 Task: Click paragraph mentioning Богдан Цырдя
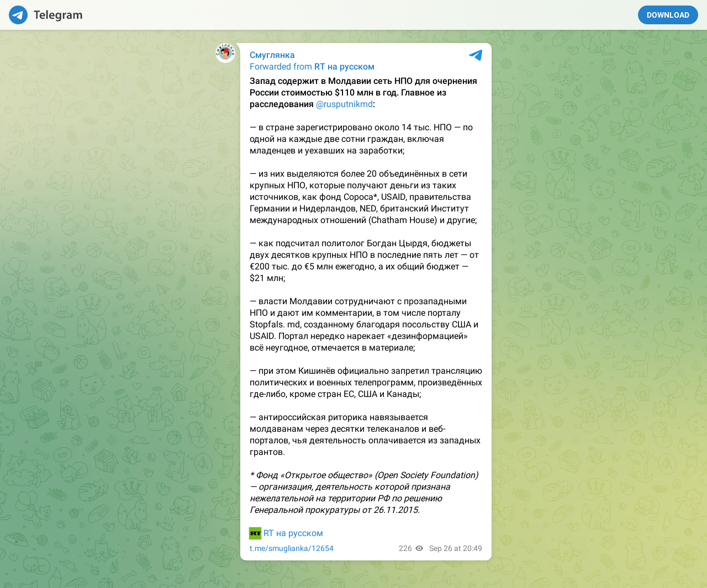pyautogui.click(x=364, y=261)
